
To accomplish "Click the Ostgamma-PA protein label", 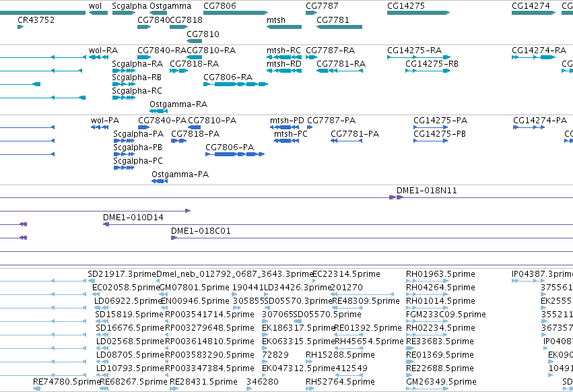I will [x=180, y=175].
